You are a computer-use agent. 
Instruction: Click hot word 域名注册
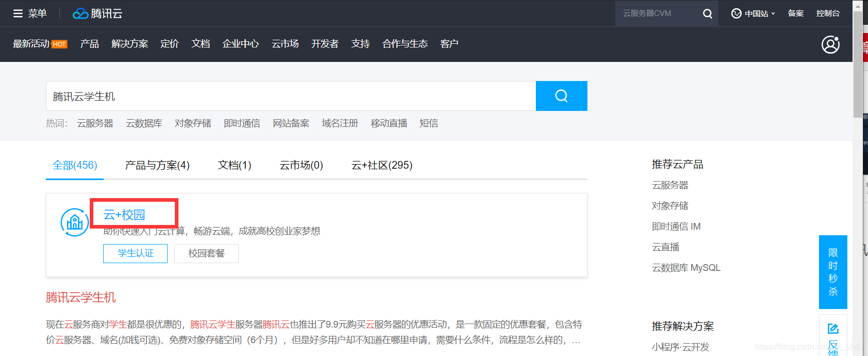pyautogui.click(x=340, y=123)
